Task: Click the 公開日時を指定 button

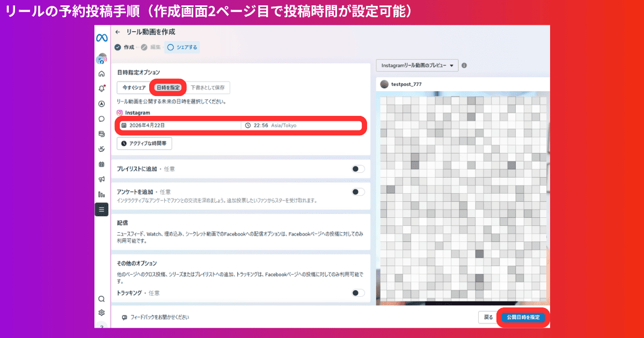Action: [x=523, y=317]
